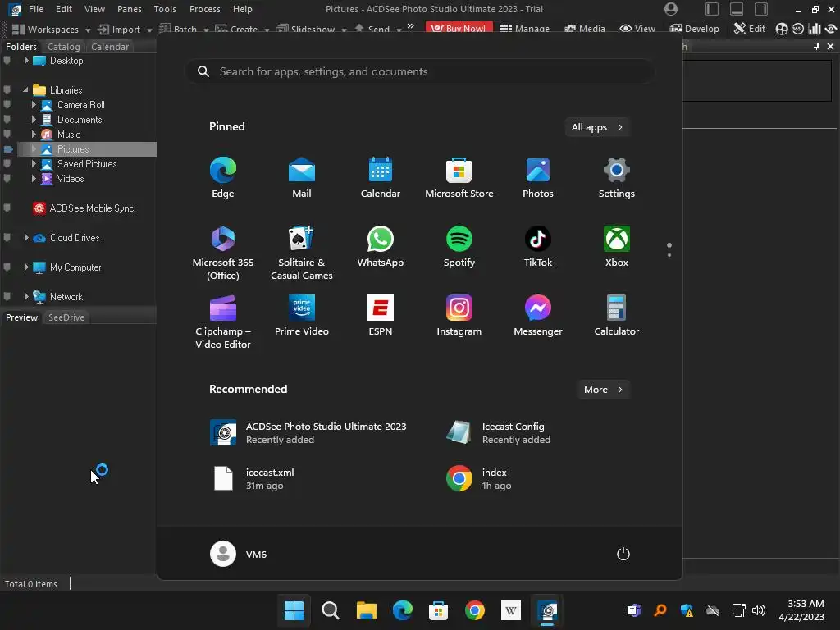Expand the Cloud Drives node
The height and width of the screenshot is (630, 840).
coord(25,238)
